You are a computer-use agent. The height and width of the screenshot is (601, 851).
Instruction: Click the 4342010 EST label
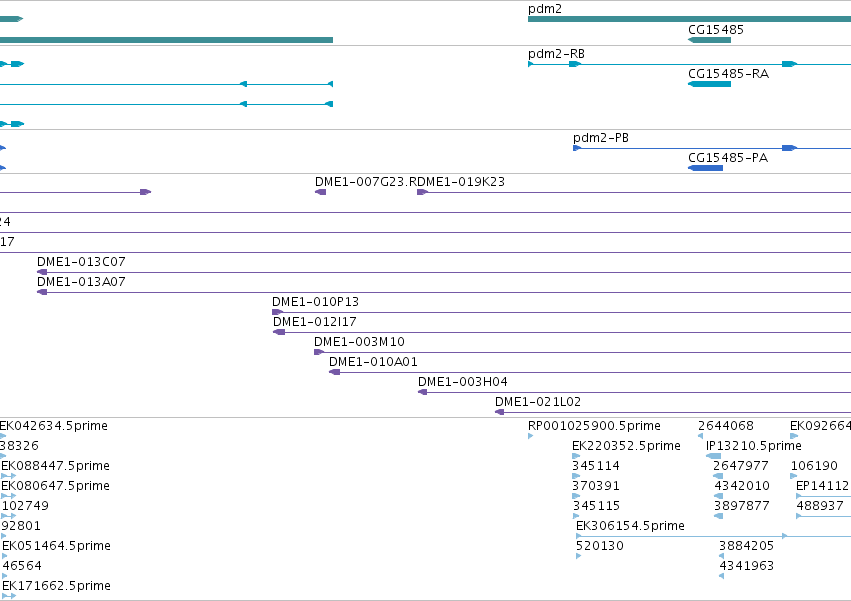[x=742, y=486]
